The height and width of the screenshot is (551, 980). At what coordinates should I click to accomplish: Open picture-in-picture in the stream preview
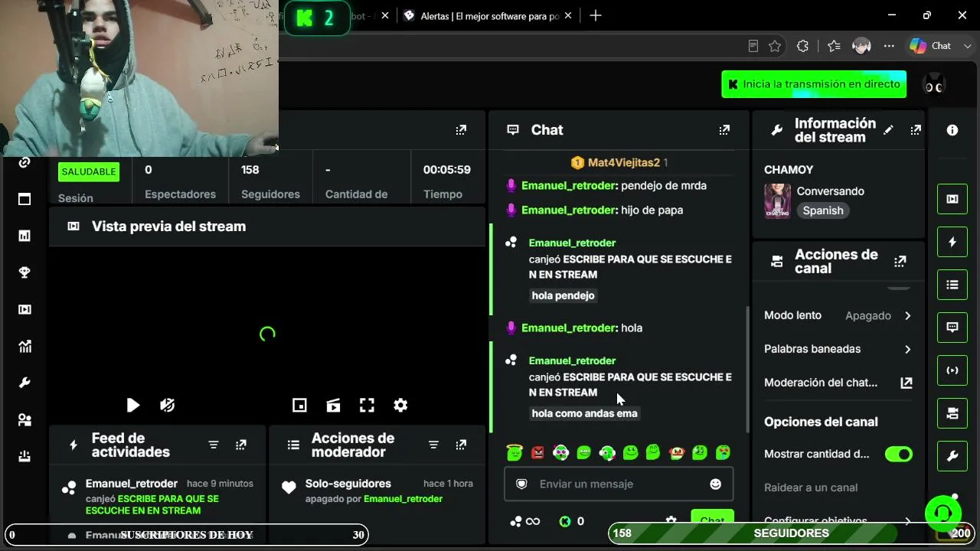pos(299,406)
